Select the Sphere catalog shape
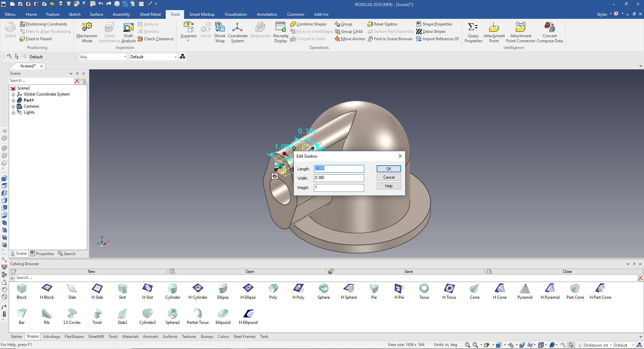Image resolution: width=644 pixels, height=349 pixels. [x=324, y=292]
